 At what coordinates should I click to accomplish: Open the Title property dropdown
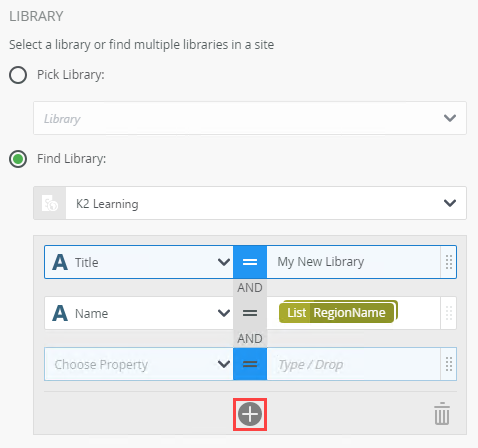(139, 262)
